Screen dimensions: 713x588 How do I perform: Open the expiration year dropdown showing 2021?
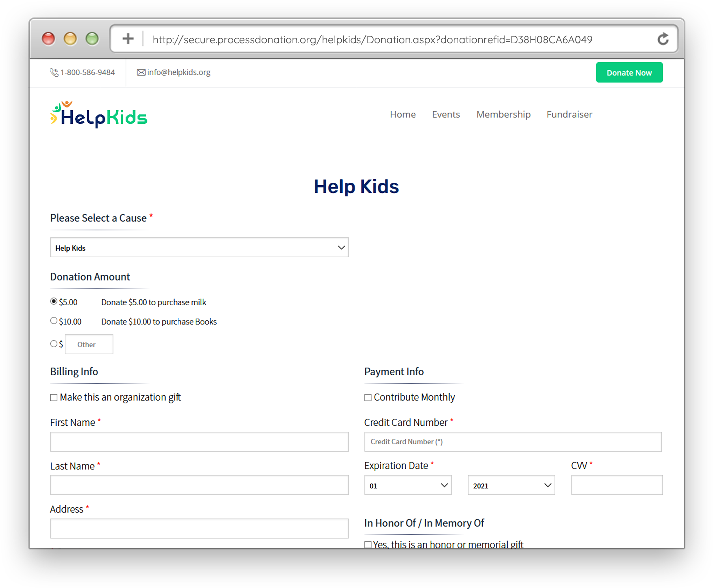[x=511, y=485]
